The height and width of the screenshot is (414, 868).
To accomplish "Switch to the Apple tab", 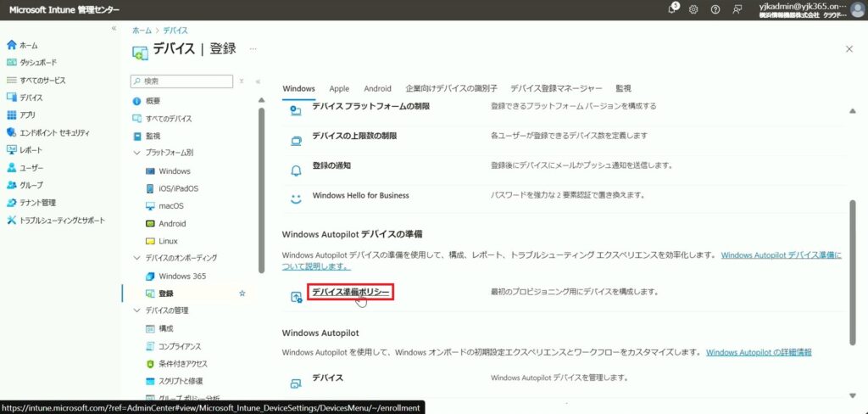I will [339, 88].
